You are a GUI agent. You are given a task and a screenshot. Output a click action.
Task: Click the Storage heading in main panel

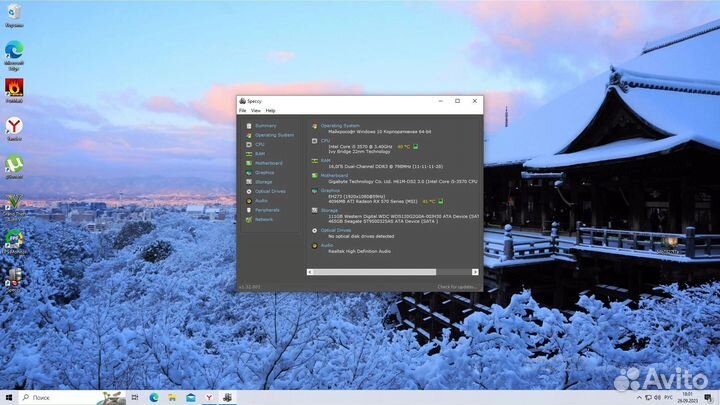point(329,210)
